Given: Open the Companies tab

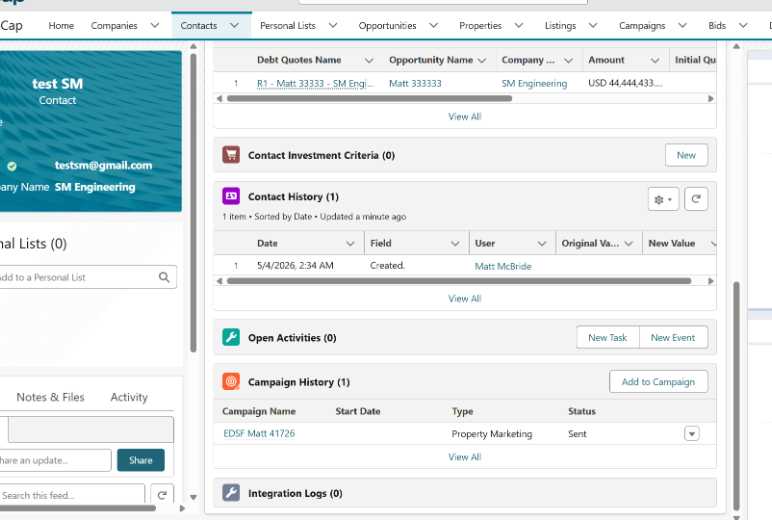Looking at the screenshot, I should click(x=114, y=25).
